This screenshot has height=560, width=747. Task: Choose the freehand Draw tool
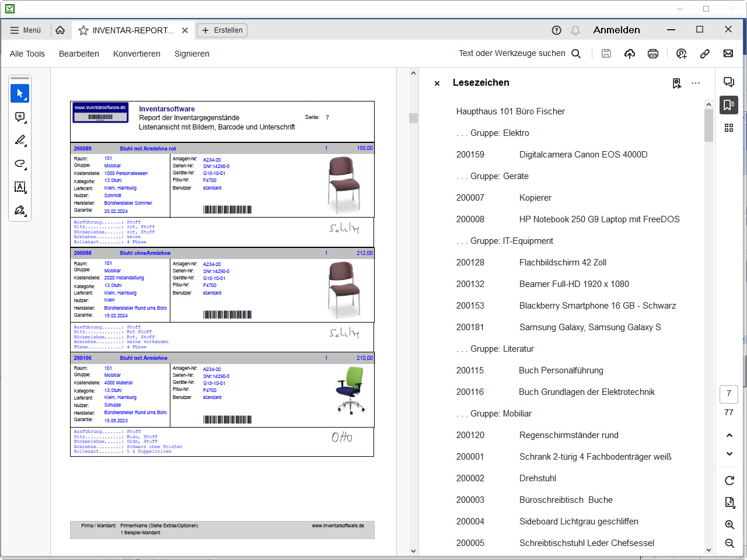[20, 164]
